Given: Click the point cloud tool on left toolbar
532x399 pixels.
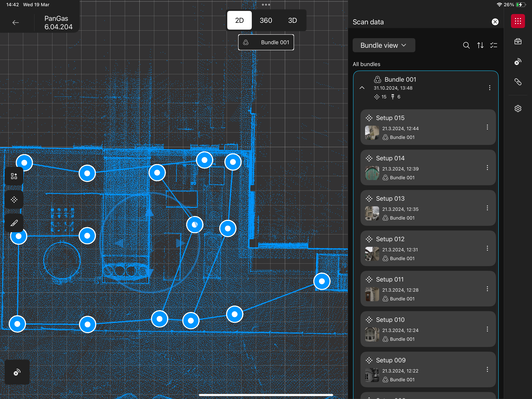Looking at the screenshot, I should (14, 199).
